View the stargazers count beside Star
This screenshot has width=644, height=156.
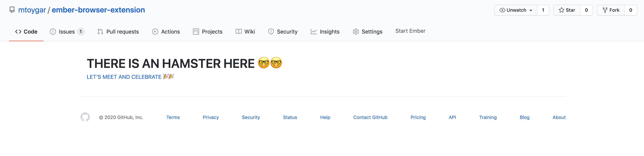pos(586,10)
